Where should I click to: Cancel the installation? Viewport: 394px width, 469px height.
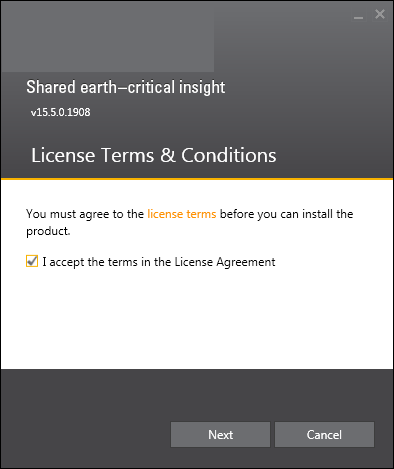[x=324, y=434]
